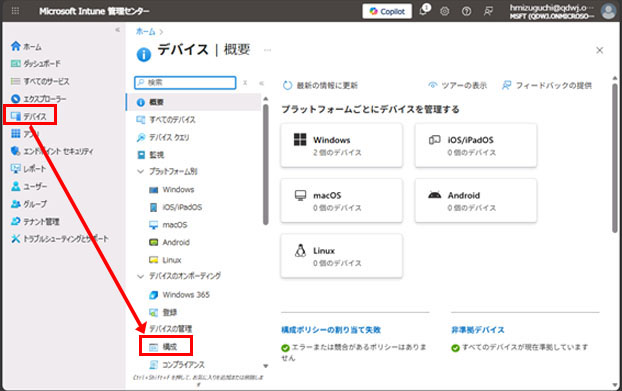This screenshot has height=391, width=622.
Task: Focus the 検索 box in device menu
Action: click(185, 82)
